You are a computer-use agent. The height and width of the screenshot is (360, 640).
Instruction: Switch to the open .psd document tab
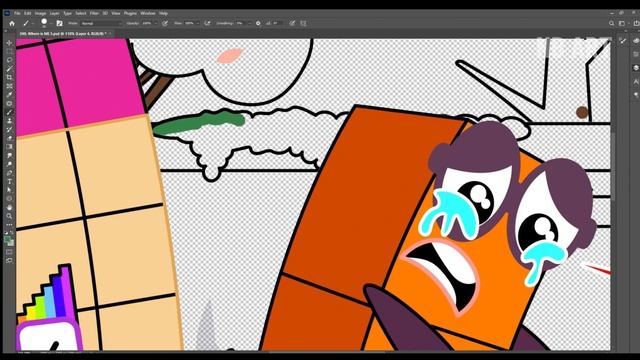pyautogui.click(x=63, y=33)
